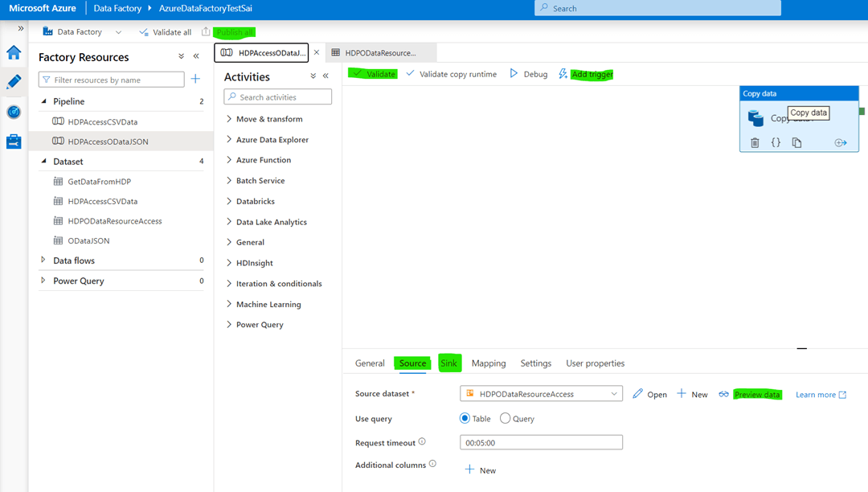This screenshot has height=492, width=868.
Task: Expand all Factory Resources with double-down chevron
Action: pos(181,56)
